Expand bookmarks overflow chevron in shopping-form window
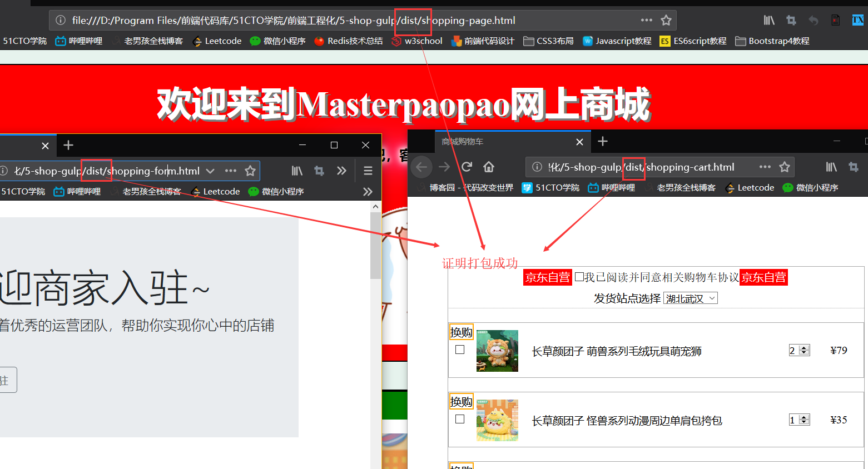This screenshot has width=868, height=469. click(368, 192)
